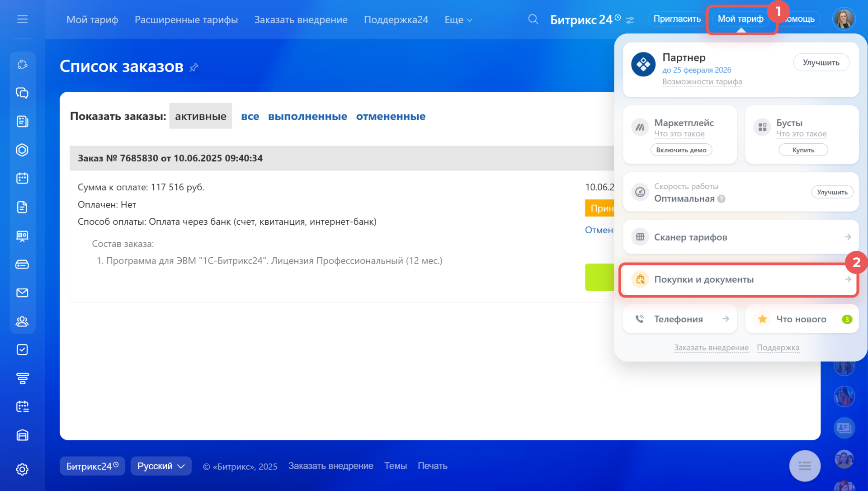This screenshot has width=868, height=491.
Task: Show отмененные orders
Action: [x=391, y=117]
